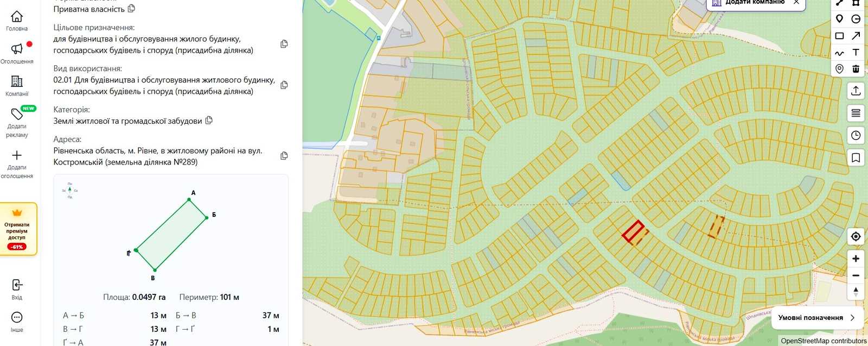Screen dimensions: 868x346
Task: Select the circle measurement tool
Action: point(856,19)
